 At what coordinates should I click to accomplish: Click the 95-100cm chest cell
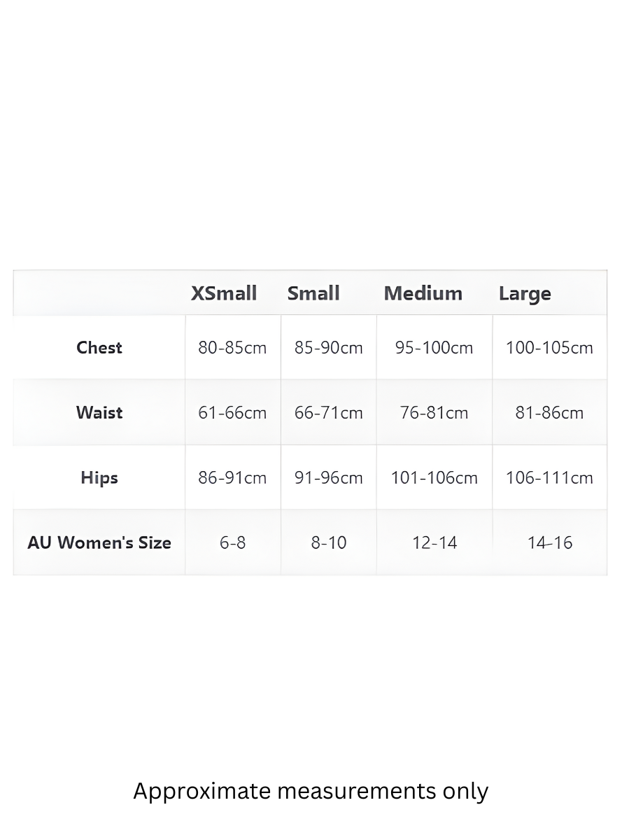[434, 348]
